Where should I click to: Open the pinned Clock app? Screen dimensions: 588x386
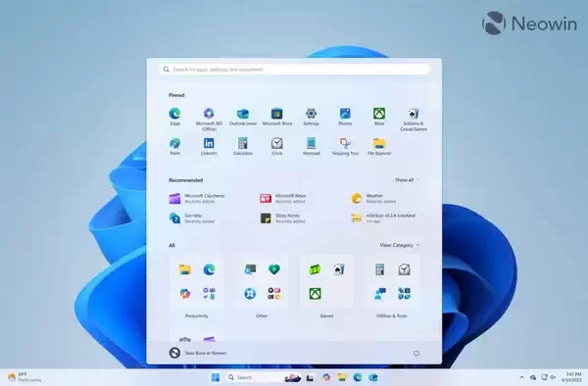point(277,147)
